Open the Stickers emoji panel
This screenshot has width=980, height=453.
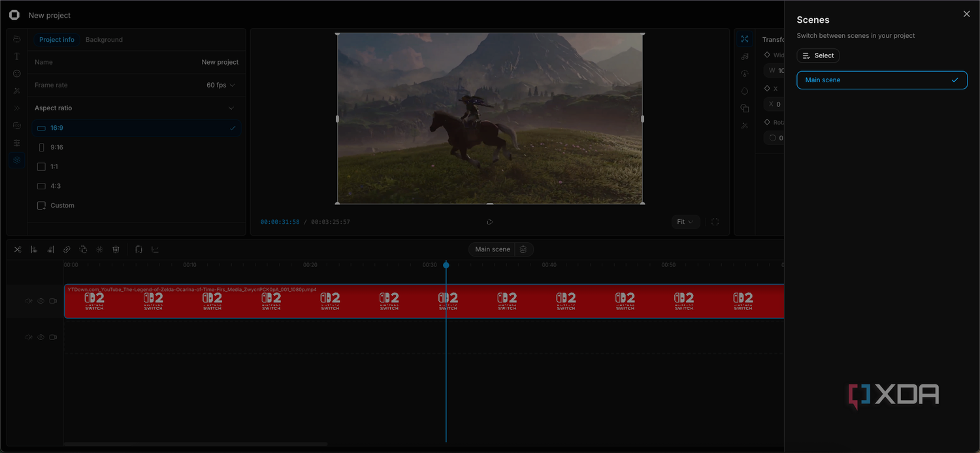pyautogui.click(x=17, y=74)
